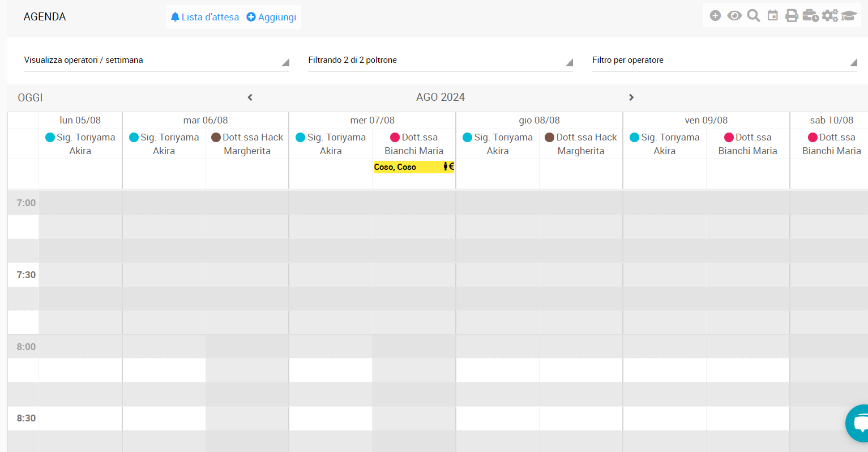Click Dott.ssa Bianchi Maria under mer 07/08
868x452 pixels.
pyautogui.click(x=414, y=144)
